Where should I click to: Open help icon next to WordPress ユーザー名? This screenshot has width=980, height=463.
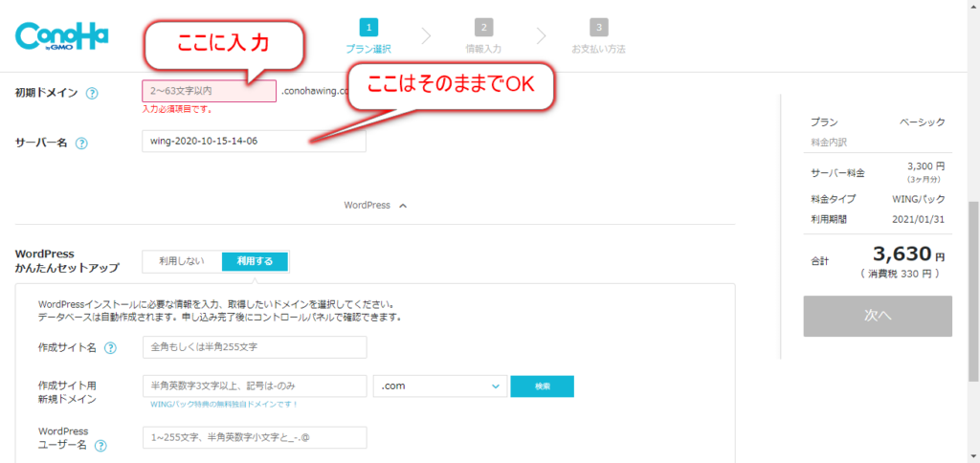tap(100, 446)
